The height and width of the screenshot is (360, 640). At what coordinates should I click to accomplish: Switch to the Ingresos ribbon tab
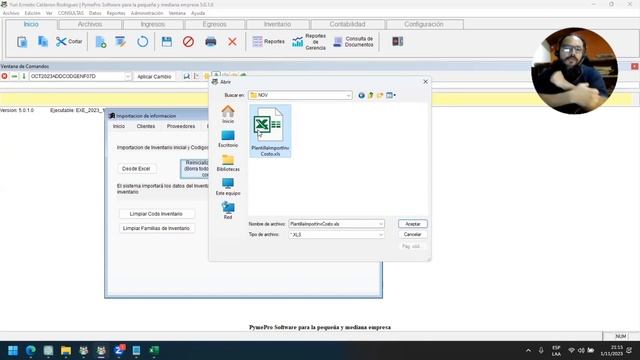pyautogui.click(x=153, y=24)
